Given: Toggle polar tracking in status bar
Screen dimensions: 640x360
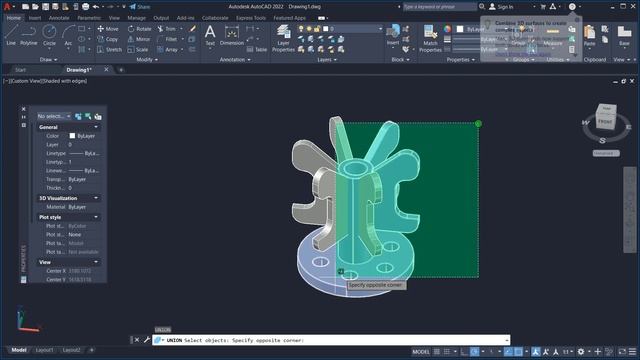Looking at the screenshot, I should click(474, 351).
